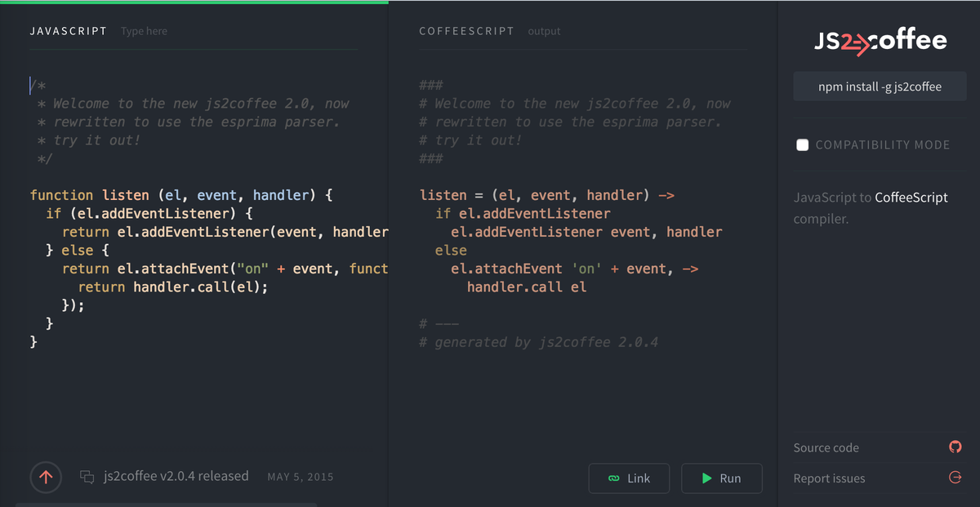Open the GitHub icon next to Source code
This screenshot has width=980, height=507.
[955, 447]
